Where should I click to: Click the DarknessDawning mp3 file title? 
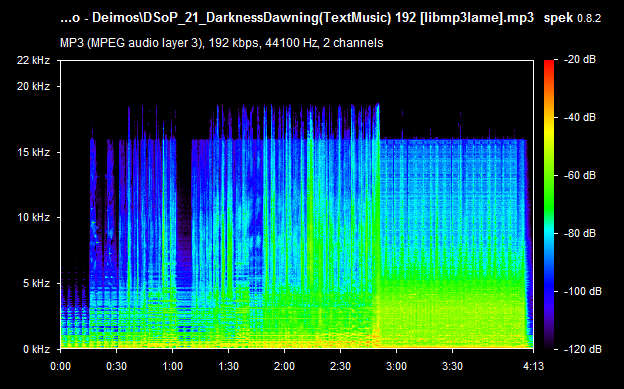click(297, 18)
